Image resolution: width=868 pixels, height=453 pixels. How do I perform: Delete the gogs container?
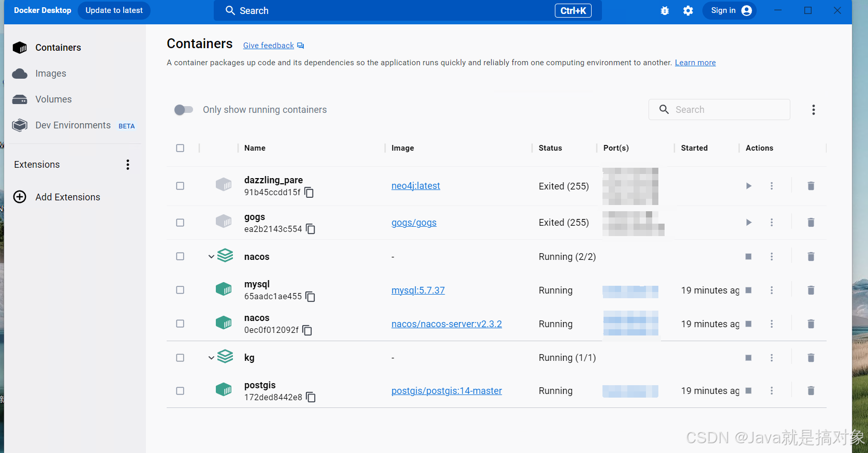click(811, 223)
